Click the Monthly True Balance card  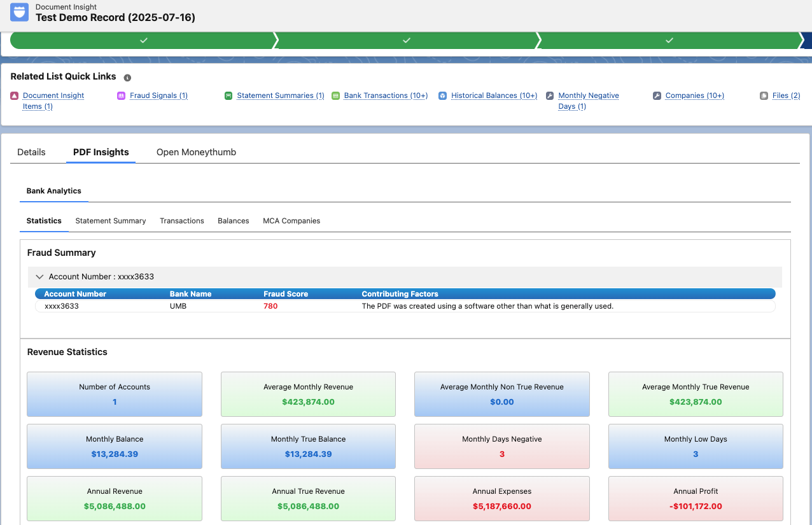(x=308, y=447)
